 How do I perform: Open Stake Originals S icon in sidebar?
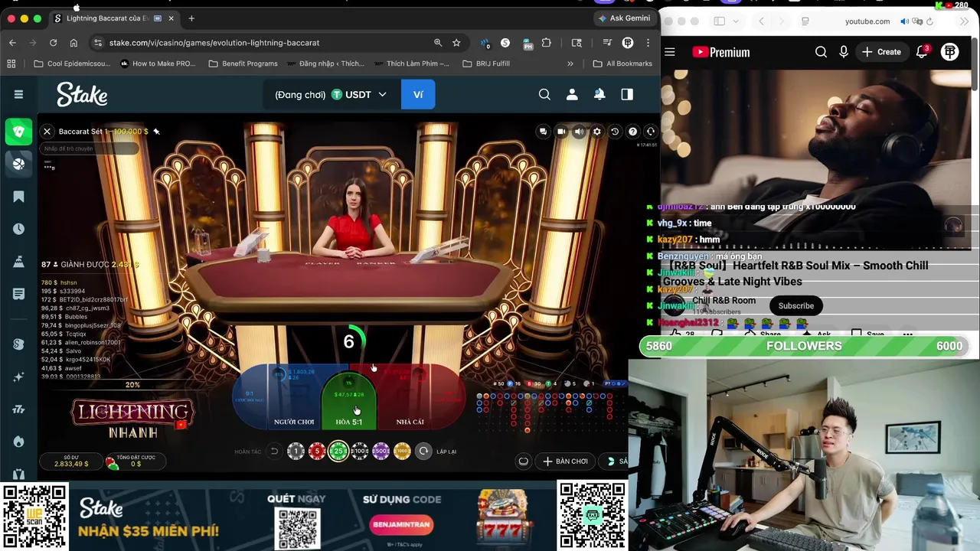(18, 344)
